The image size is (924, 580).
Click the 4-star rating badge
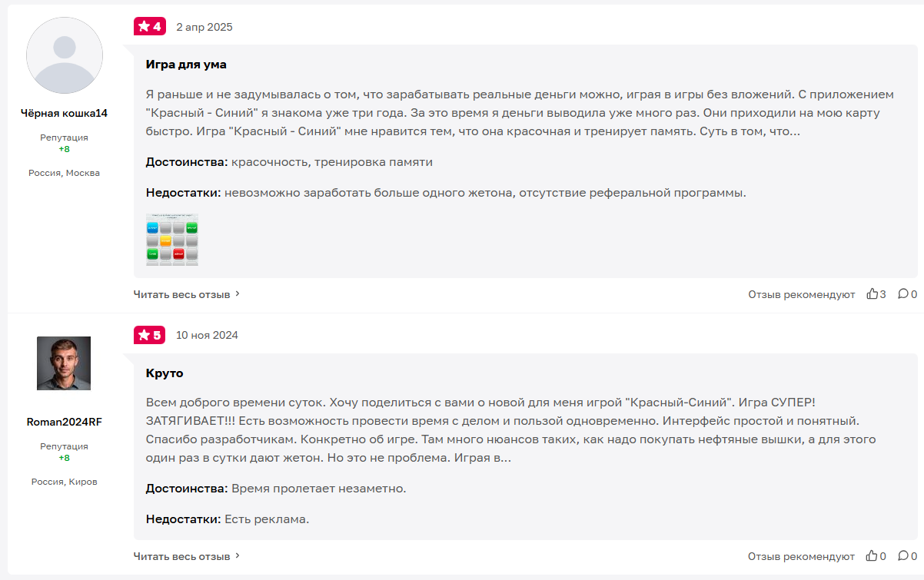(x=149, y=27)
